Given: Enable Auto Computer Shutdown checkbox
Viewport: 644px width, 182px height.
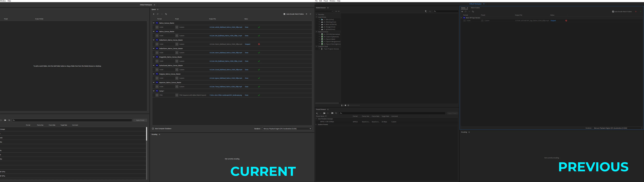Looking at the screenshot, I should tap(153, 129).
